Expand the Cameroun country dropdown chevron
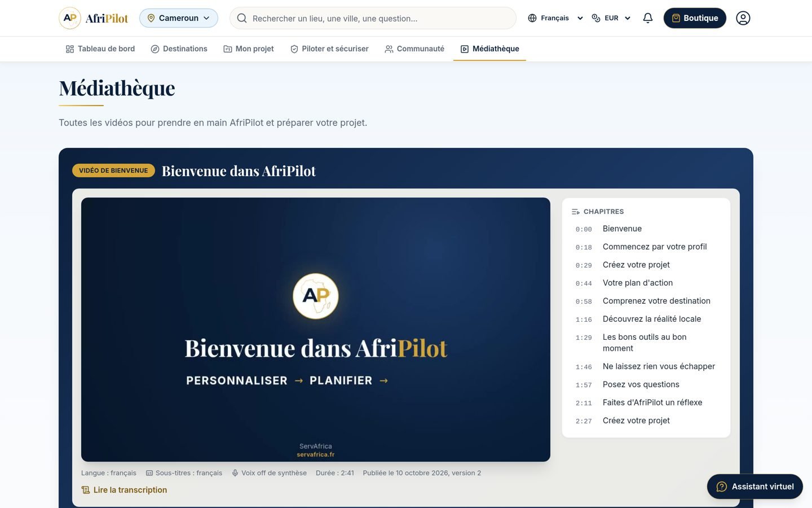The image size is (812, 508). (x=206, y=18)
